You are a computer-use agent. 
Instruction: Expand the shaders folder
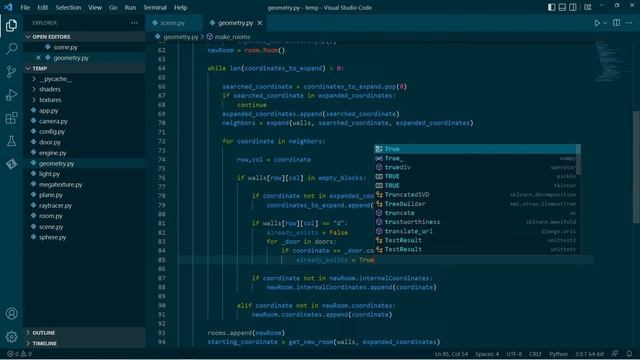84,89
